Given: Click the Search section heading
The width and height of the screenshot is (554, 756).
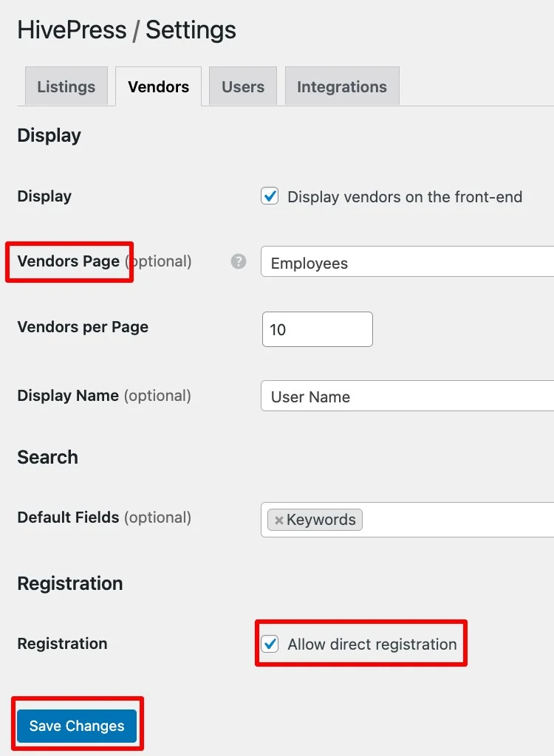Looking at the screenshot, I should (47, 457).
